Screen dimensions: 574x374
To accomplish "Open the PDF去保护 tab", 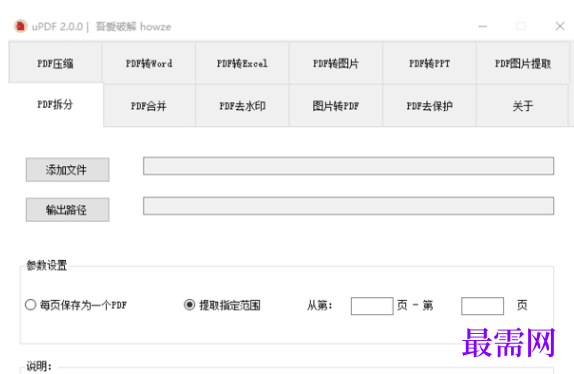I will tap(429, 106).
